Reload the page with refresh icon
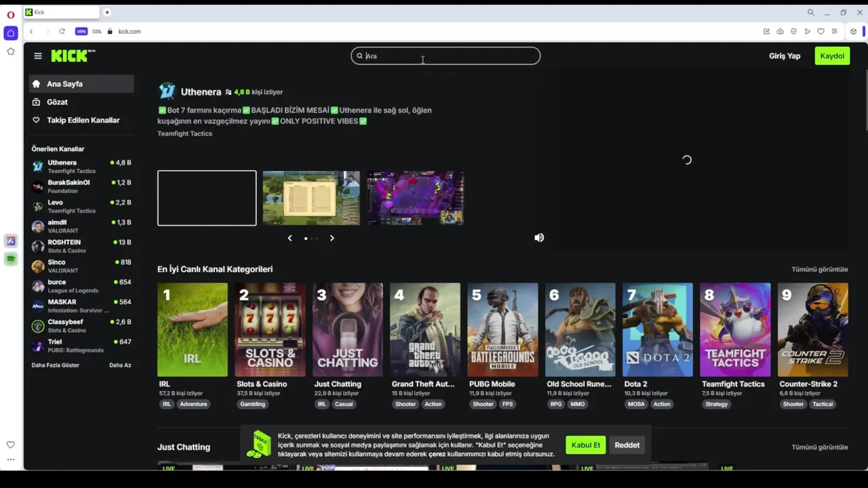Viewport: 868px width, 488px height. (62, 31)
